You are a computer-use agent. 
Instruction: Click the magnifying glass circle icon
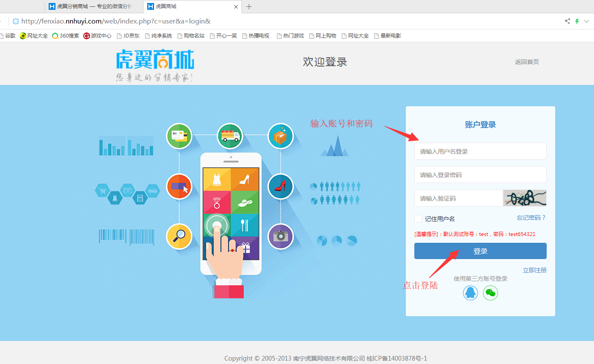pos(179,236)
